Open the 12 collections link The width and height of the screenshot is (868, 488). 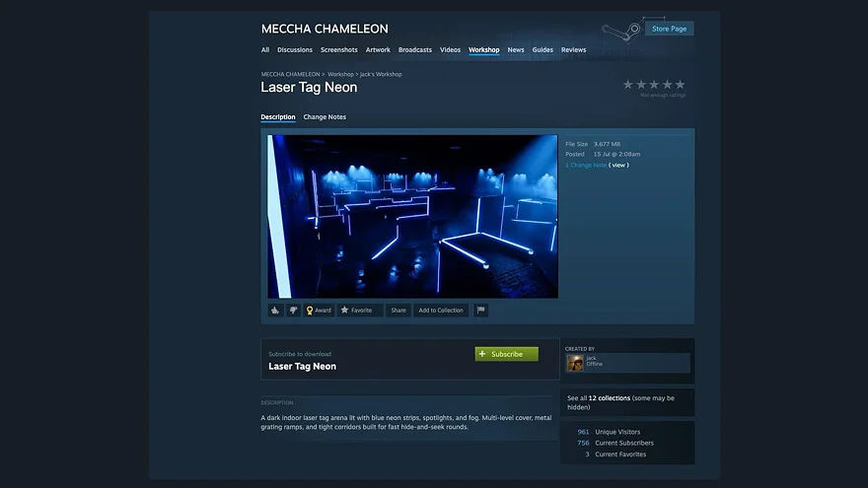click(609, 398)
